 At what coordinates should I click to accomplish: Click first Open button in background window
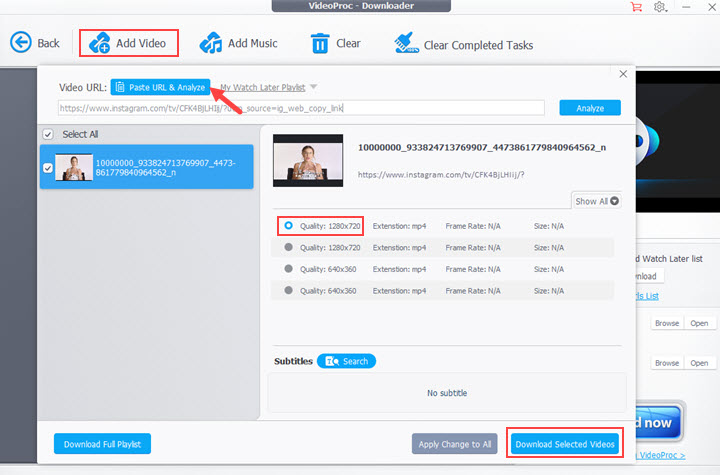pyautogui.click(x=699, y=323)
